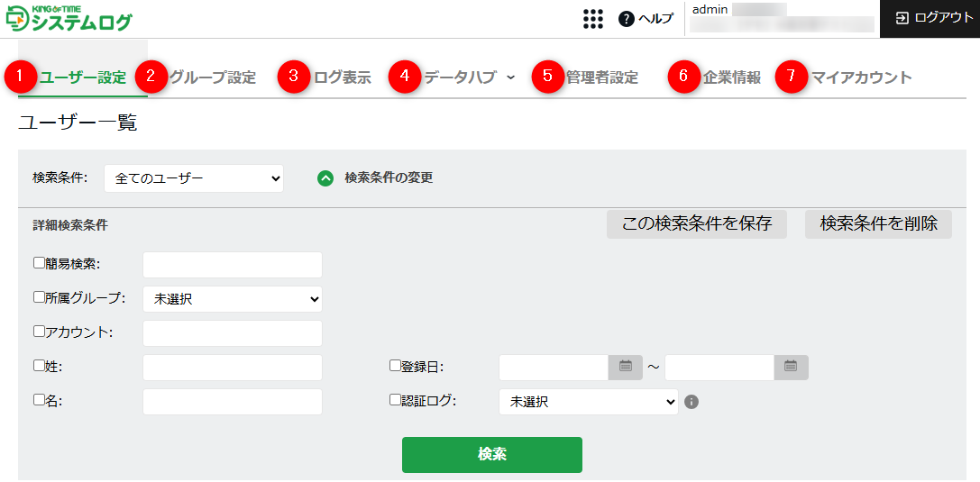The image size is (980, 482).
Task: Click the green 検索 button
Action: 492,455
